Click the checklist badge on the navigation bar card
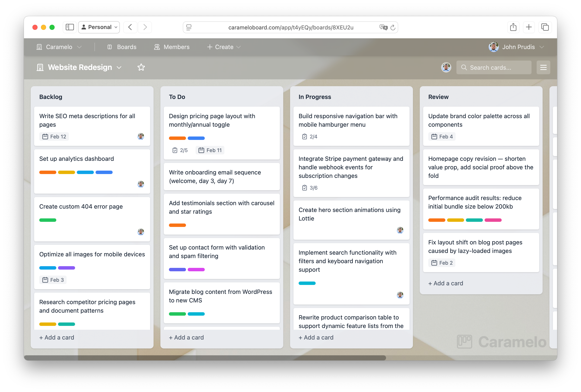The width and height of the screenshot is (581, 392). point(310,136)
